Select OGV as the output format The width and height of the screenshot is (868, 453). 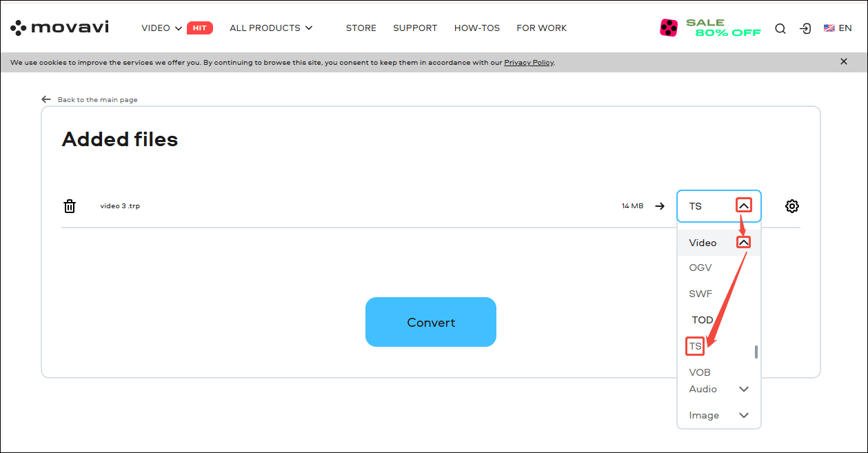coord(700,268)
